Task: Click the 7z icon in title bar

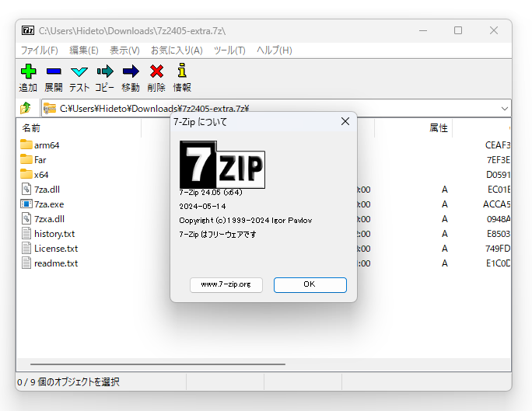Action: click(28, 30)
